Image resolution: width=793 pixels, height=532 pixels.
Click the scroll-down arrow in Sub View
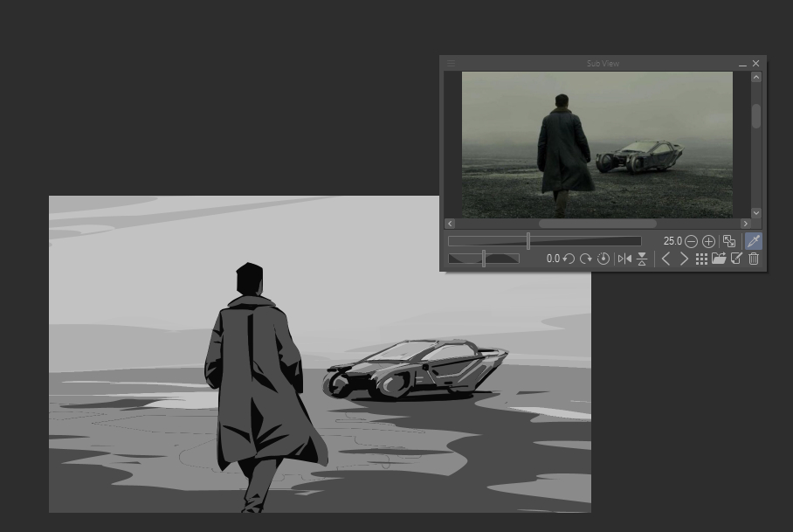click(x=756, y=212)
